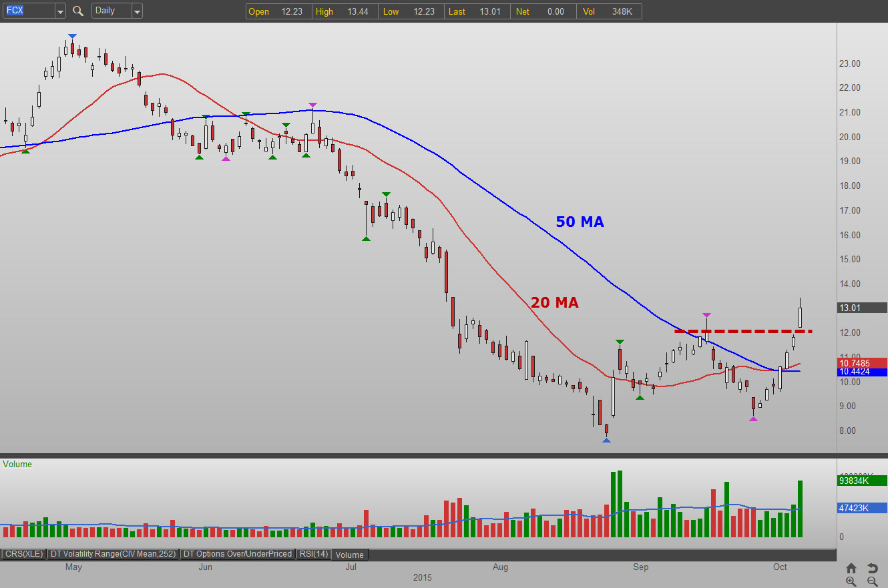Click the May label on the date axis
Viewport: 888px width, 588px height.
[x=73, y=567]
